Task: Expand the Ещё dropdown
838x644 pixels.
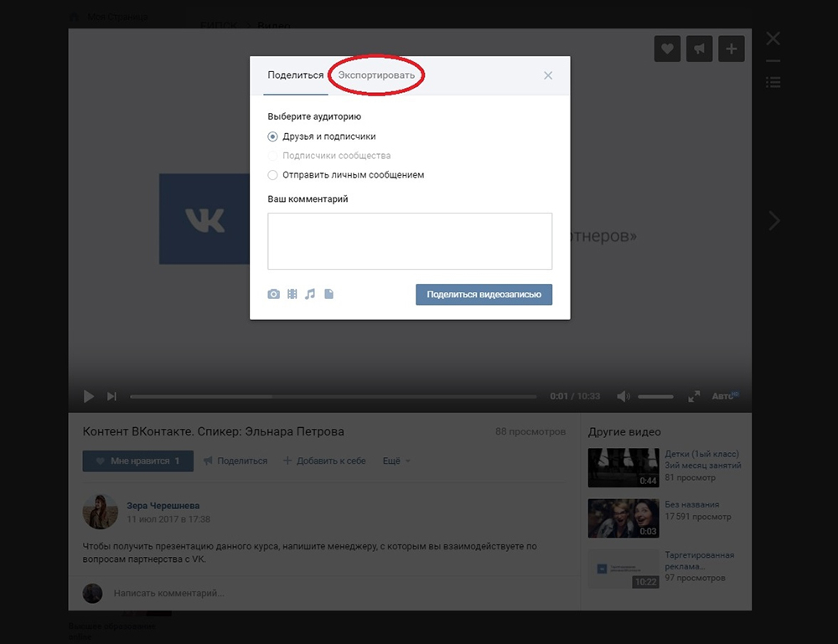Action: point(396,461)
